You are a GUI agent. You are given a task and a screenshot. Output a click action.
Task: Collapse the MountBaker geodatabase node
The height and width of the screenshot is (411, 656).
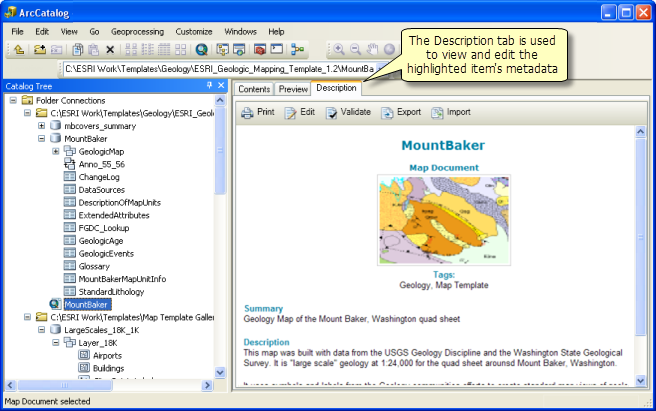[41, 139]
